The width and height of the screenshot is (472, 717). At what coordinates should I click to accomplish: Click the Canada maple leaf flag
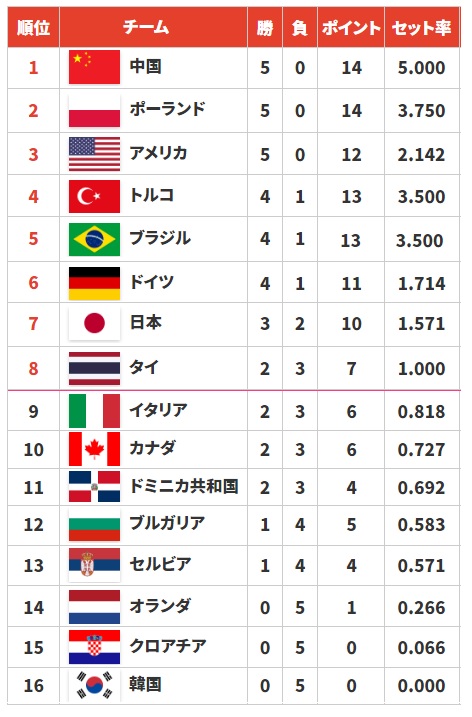pyautogui.click(x=94, y=449)
